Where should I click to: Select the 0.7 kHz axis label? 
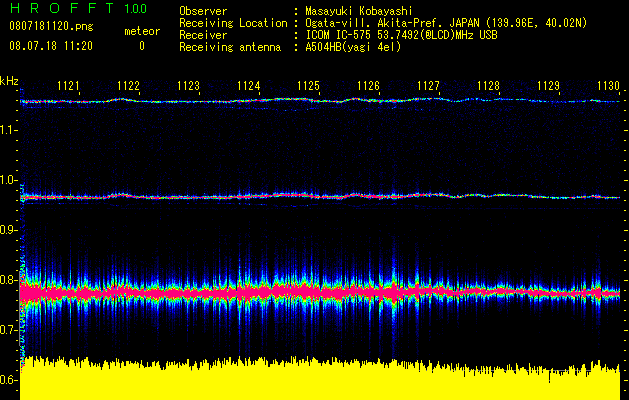(9, 330)
